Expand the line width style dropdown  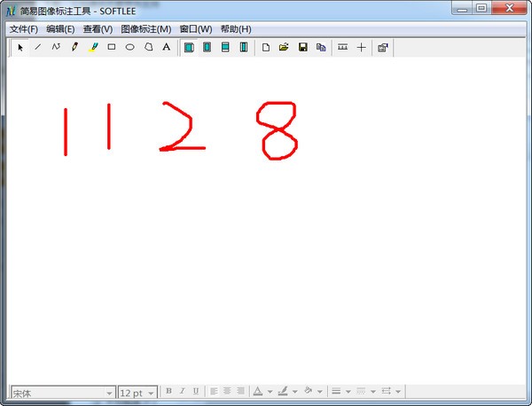348,391
